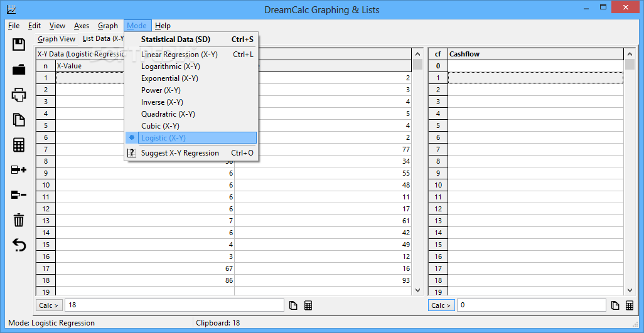Click question-mark icon of Suggest X-Y Regression

tap(131, 153)
